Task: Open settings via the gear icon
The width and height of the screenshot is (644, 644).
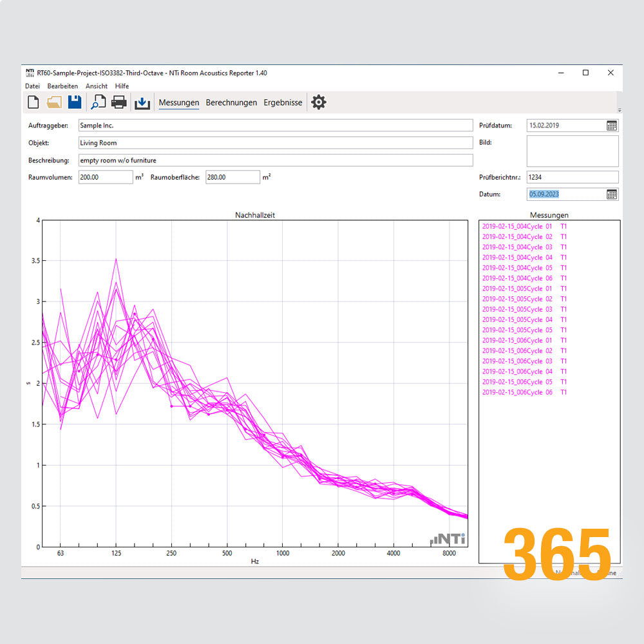Action: [x=318, y=102]
